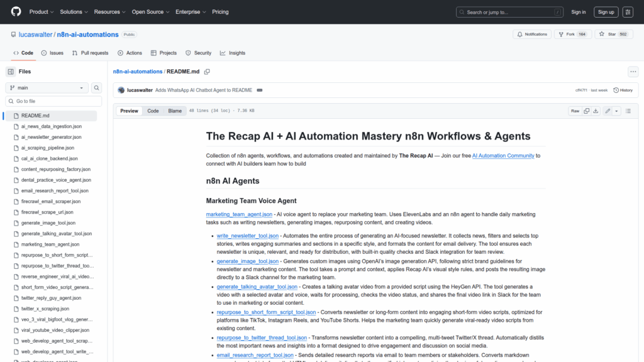The width and height of the screenshot is (644, 362).
Task: Go to the Issues tab
Action: pyautogui.click(x=52, y=53)
